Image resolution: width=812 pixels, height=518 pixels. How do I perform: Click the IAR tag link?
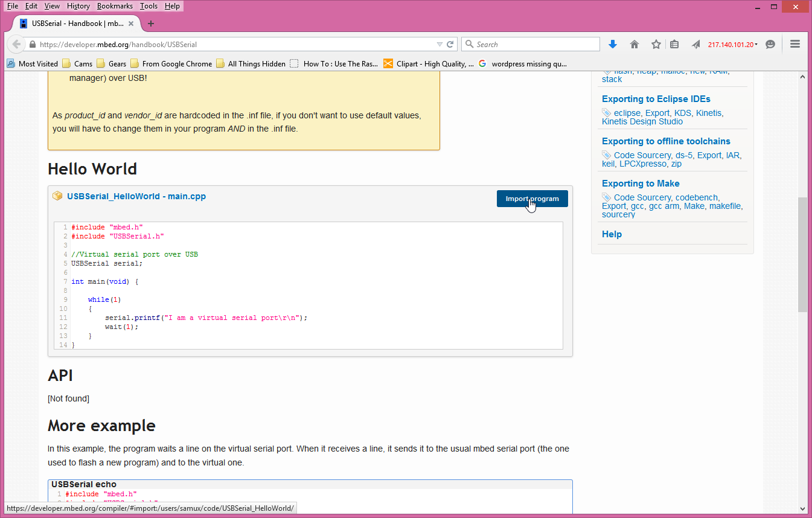pyautogui.click(x=733, y=155)
